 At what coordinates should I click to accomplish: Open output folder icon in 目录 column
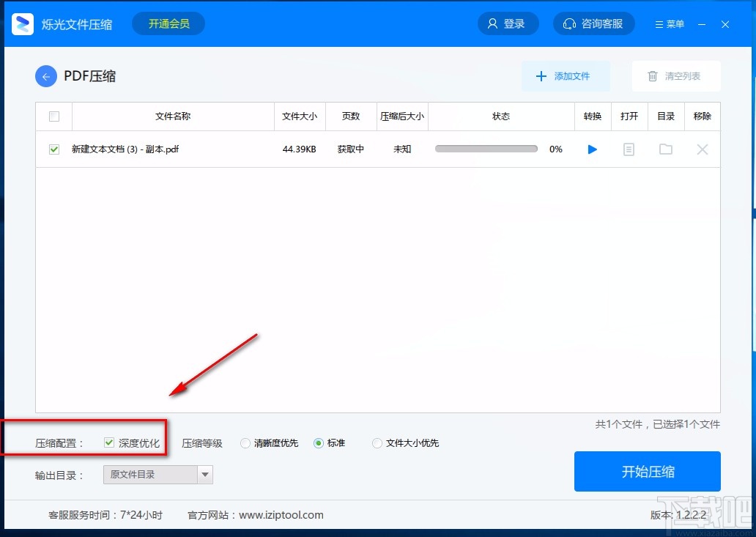[x=666, y=149]
